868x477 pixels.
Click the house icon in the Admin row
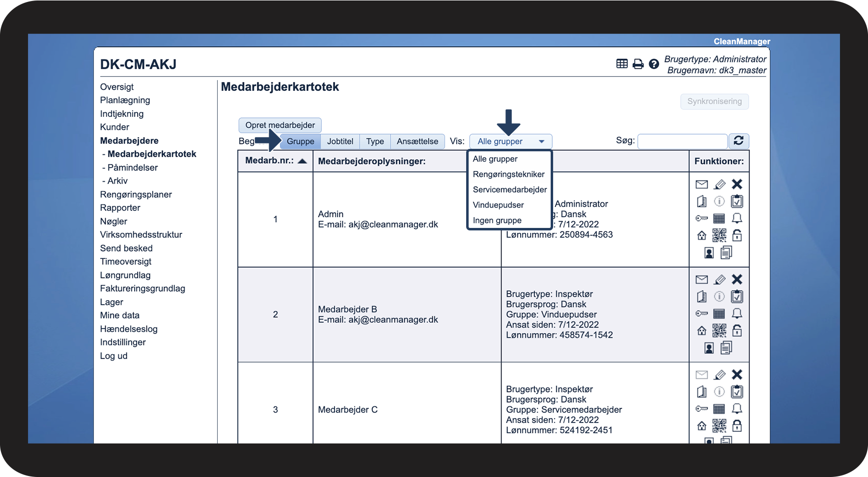click(x=702, y=235)
